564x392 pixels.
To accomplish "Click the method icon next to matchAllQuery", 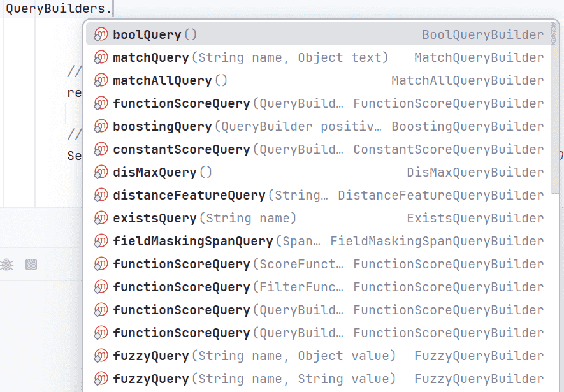I will tap(101, 81).
